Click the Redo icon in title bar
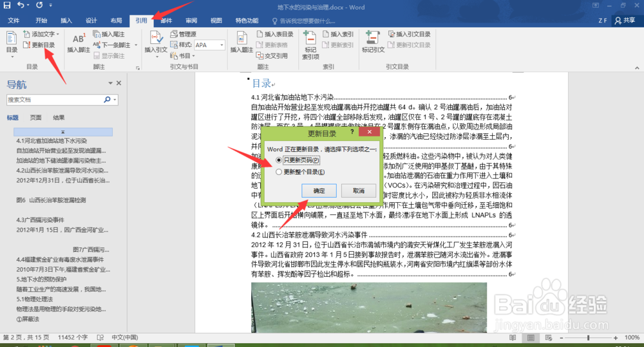Screen dimensions: 644x347 pyautogui.click(x=39, y=5)
